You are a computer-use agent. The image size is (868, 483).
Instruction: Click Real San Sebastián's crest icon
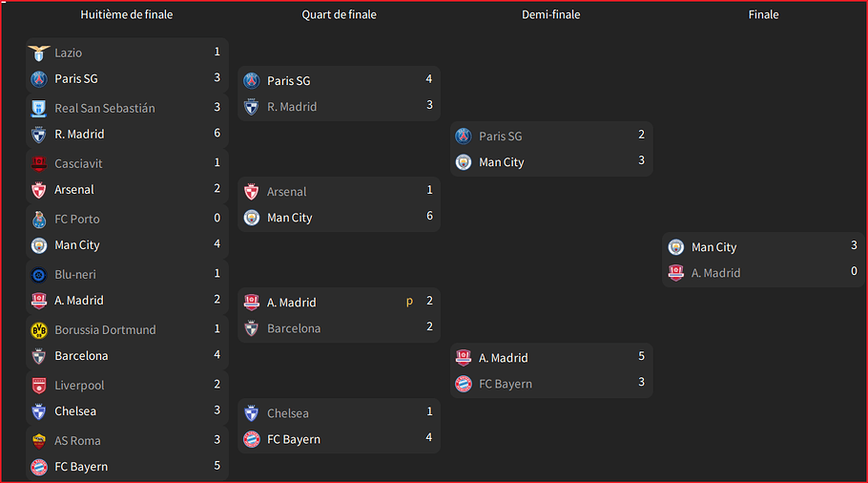(x=39, y=109)
